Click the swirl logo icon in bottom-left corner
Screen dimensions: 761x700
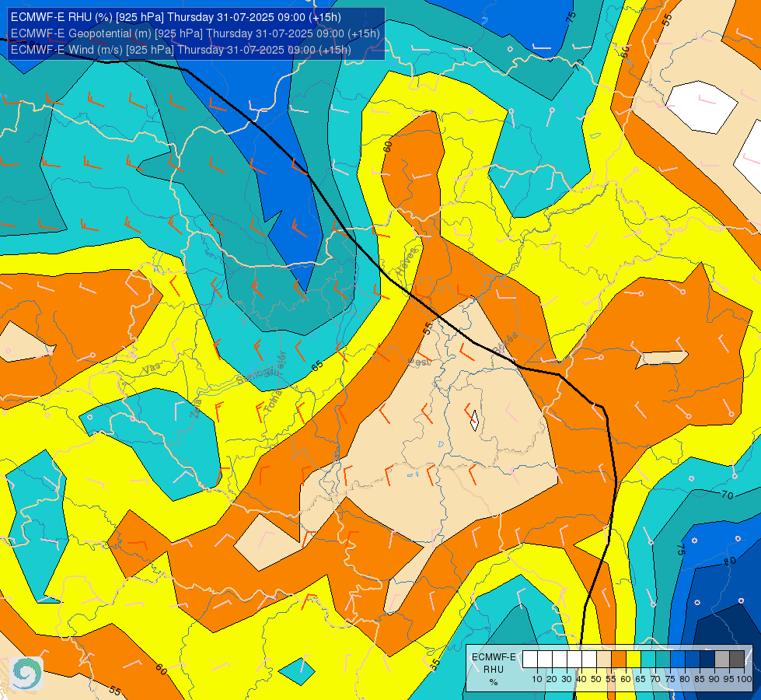tap(26, 673)
